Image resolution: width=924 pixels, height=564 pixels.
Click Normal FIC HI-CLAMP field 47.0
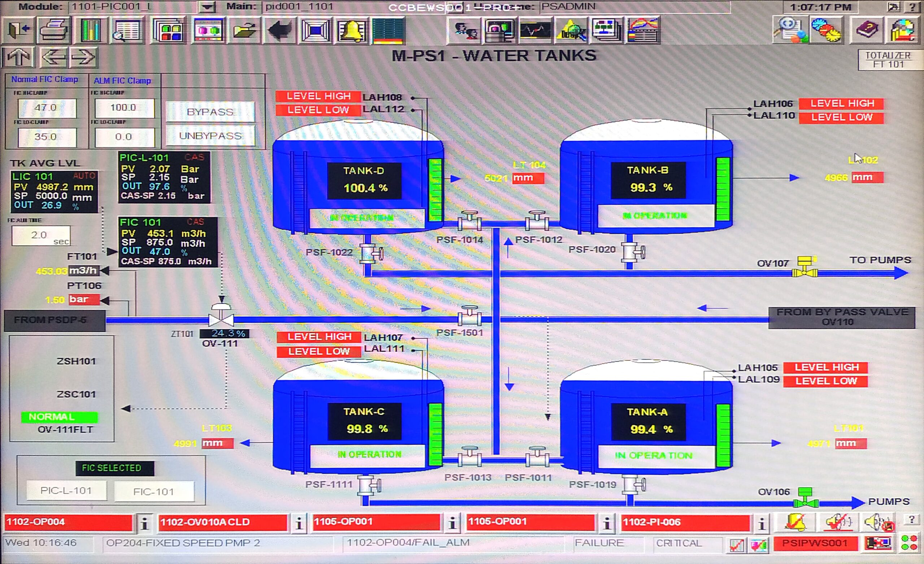(x=47, y=108)
